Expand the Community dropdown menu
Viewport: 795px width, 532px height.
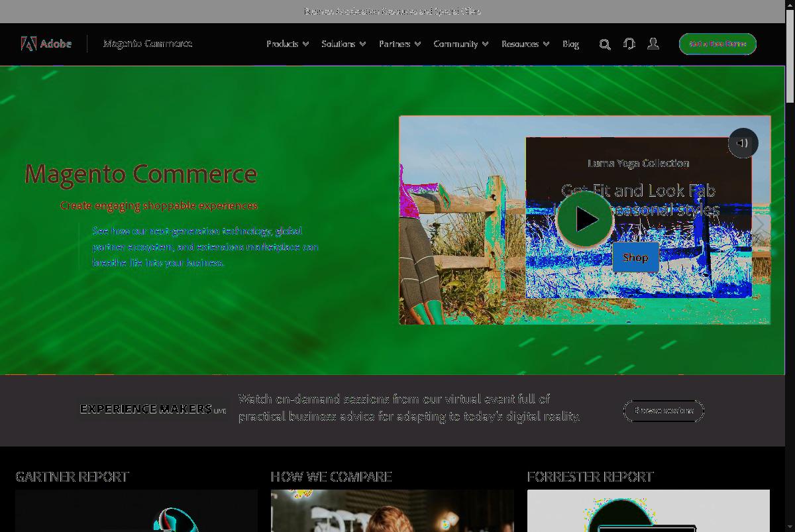click(460, 44)
